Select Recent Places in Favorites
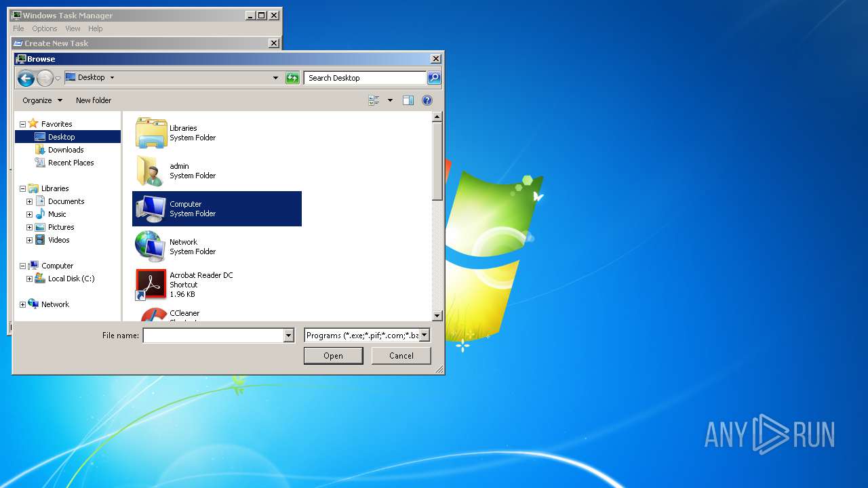Viewport: 868px width, 488px height. (71, 163)
